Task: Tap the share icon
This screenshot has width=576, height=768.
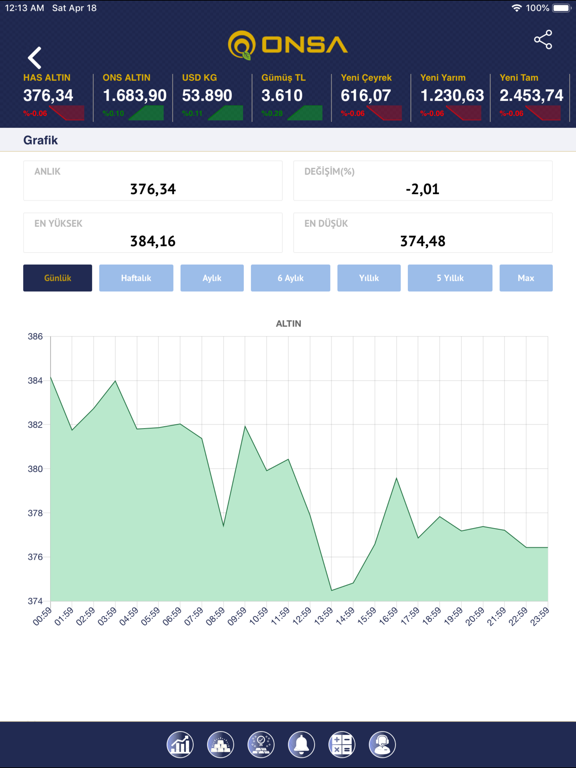Action: click(x=543, y=40)
